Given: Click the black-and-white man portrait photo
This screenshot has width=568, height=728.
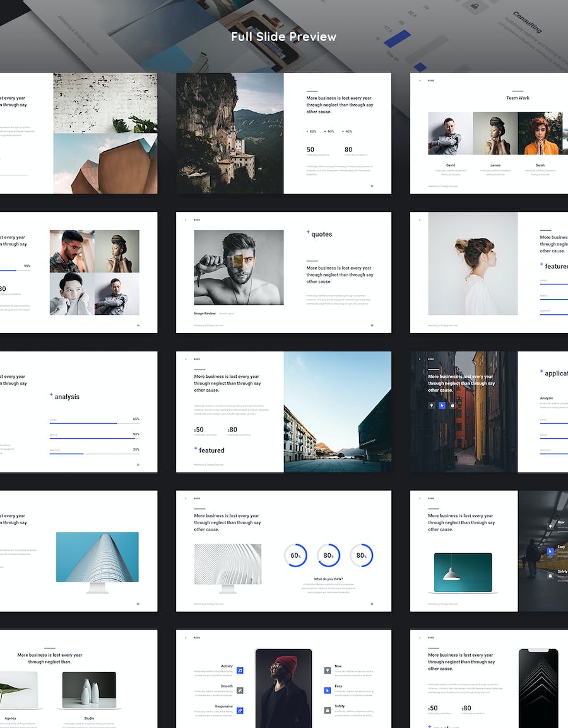Looking at the screenshot, I should point(239,267).
